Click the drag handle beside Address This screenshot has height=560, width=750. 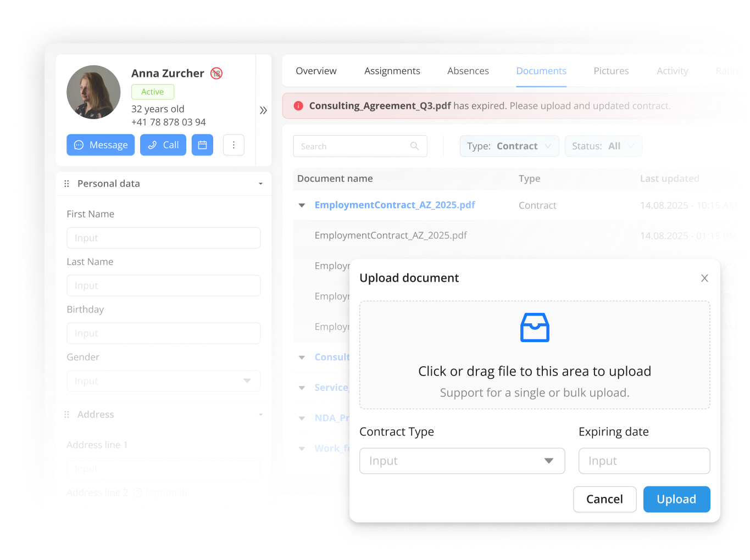pos(67,415)
